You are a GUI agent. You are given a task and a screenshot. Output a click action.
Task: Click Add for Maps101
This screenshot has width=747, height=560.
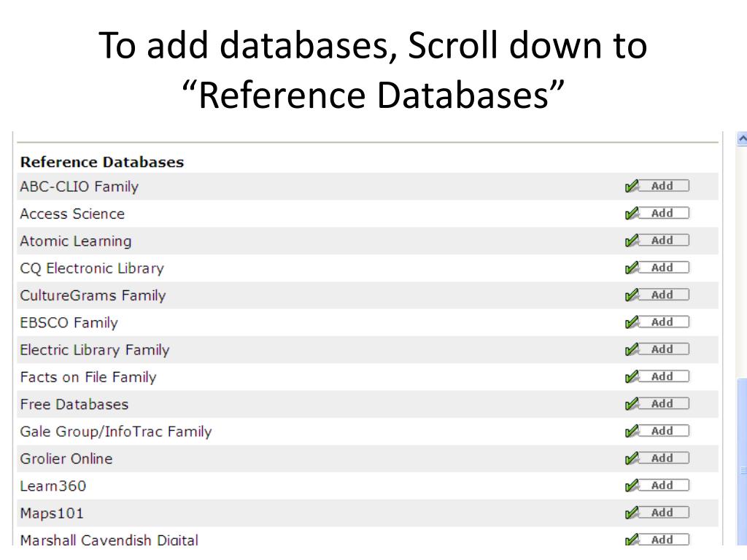(x=657, y=513)
